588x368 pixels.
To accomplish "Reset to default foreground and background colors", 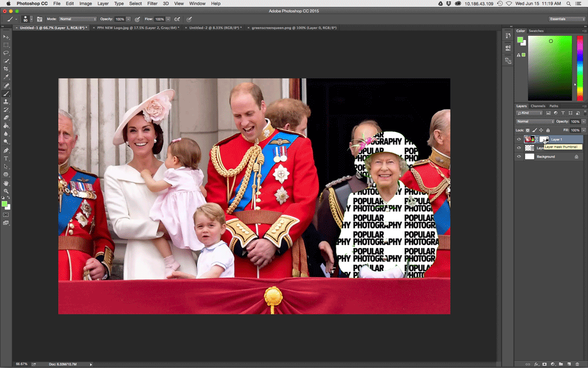I will 4,198.
